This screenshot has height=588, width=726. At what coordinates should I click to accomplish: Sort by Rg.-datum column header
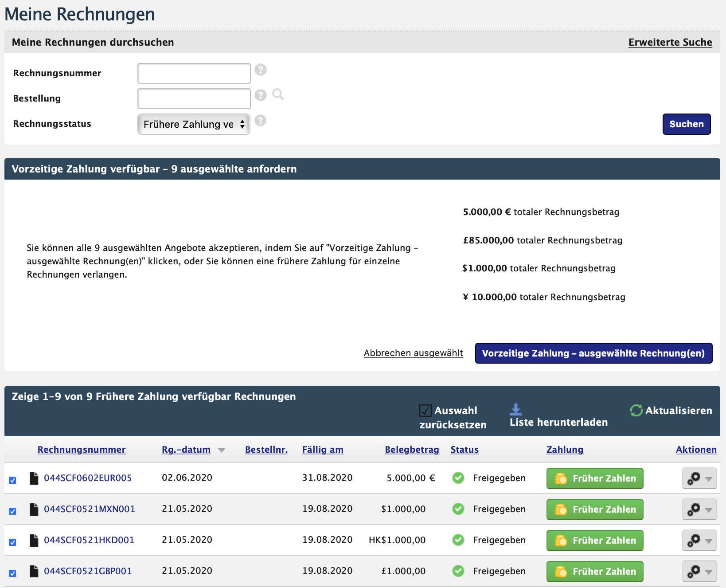point(186,450)
